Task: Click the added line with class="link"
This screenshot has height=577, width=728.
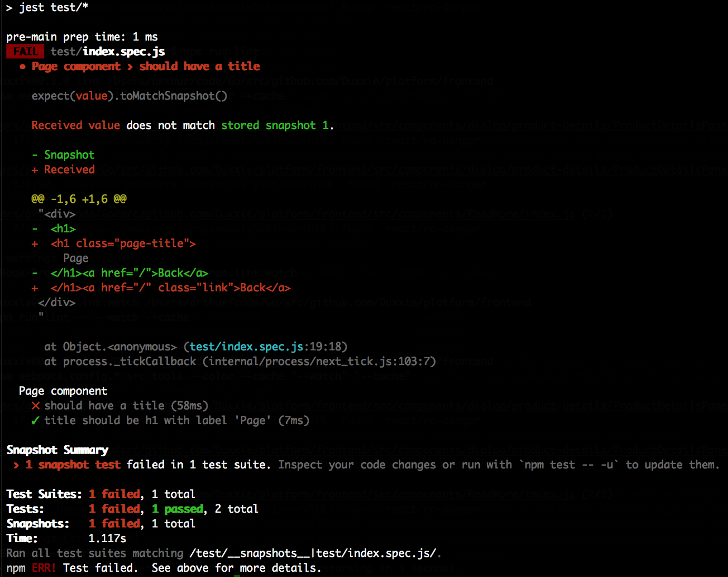Action: (x=161, y=288)
